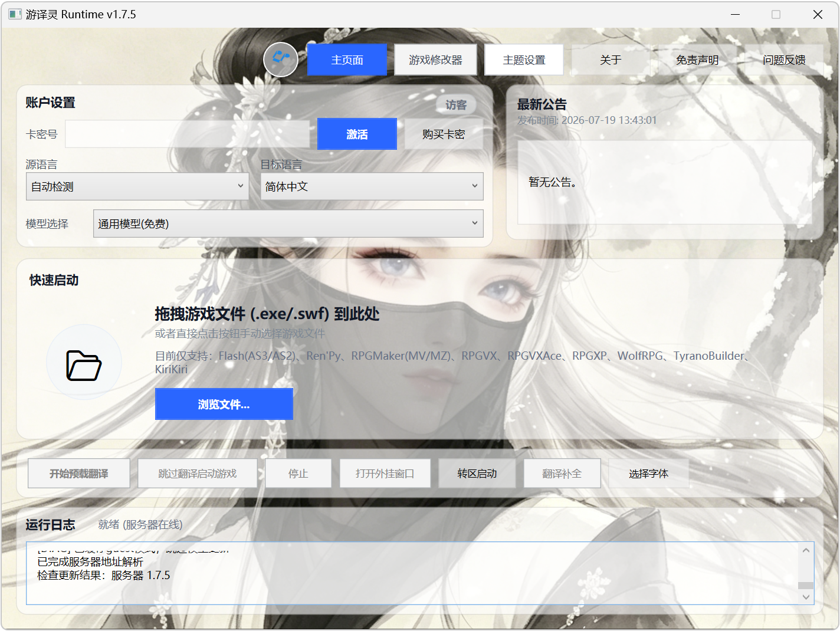
Task: Click the 打开外挂窗口 button
Action: (385, 474)
